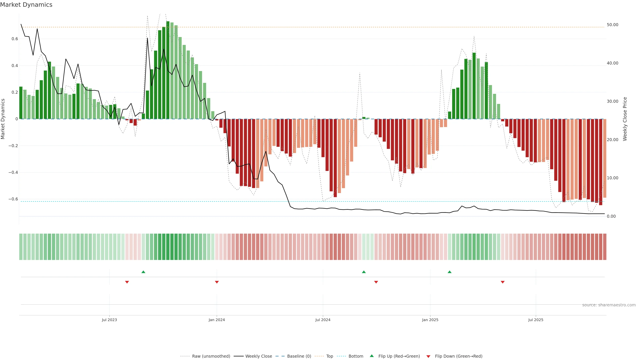This screenshot has width=644, height=362.
Task: Click the red flip-down marker near May 2025
Action: click(x=502, y=282)
